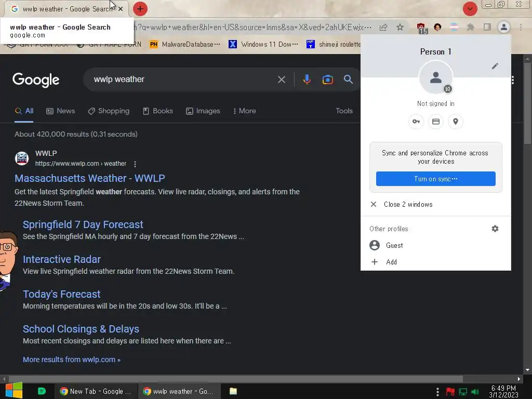Open the Today's Forecast link

click(x=61, y=294)
